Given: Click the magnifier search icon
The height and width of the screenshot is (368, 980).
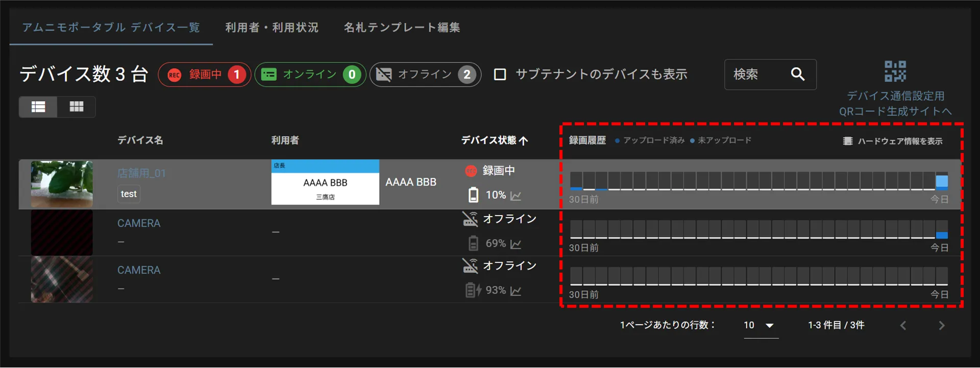Looking at the screenshot, I should pos(797,75).
